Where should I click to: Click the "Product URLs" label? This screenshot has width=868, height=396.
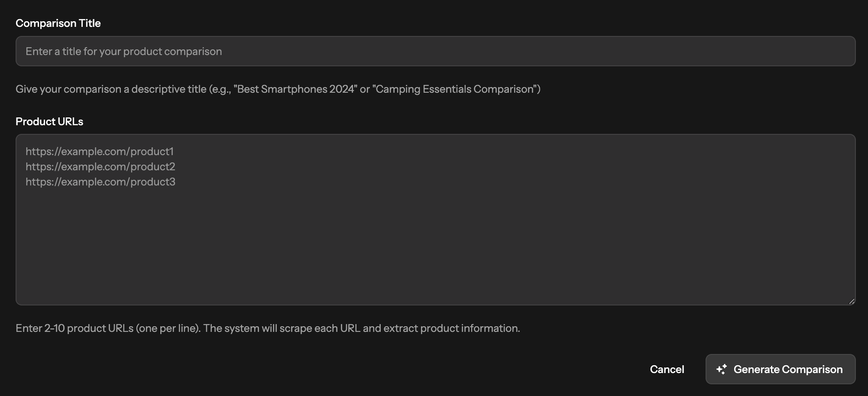pos(49,122)
